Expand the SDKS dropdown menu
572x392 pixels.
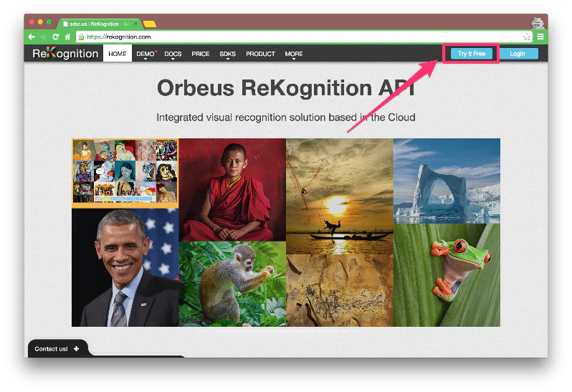[x=228, y=54]
